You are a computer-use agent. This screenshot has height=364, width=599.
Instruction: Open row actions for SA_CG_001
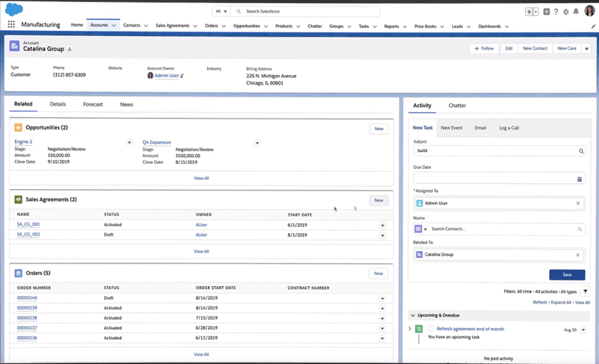382,225
